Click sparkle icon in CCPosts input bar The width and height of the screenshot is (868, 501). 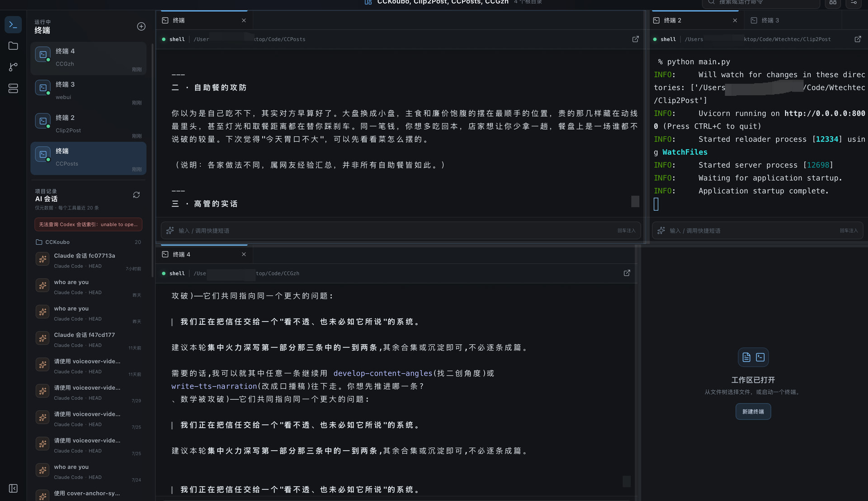coord(170,230)
